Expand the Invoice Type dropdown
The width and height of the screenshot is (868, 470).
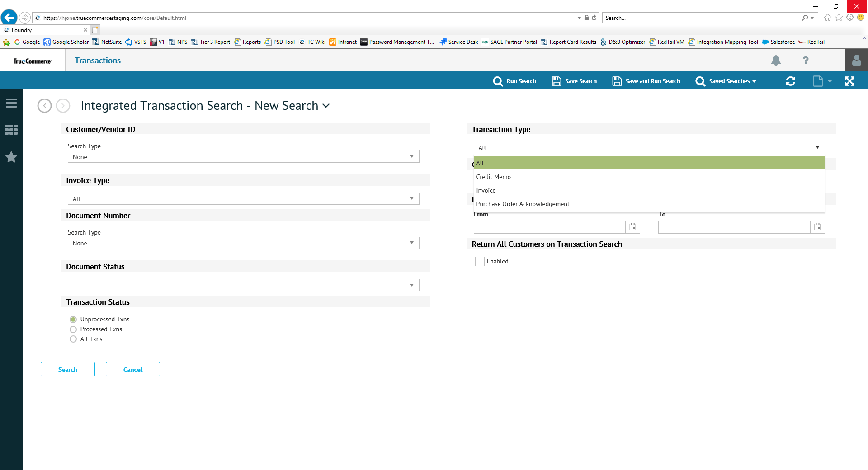243,199
